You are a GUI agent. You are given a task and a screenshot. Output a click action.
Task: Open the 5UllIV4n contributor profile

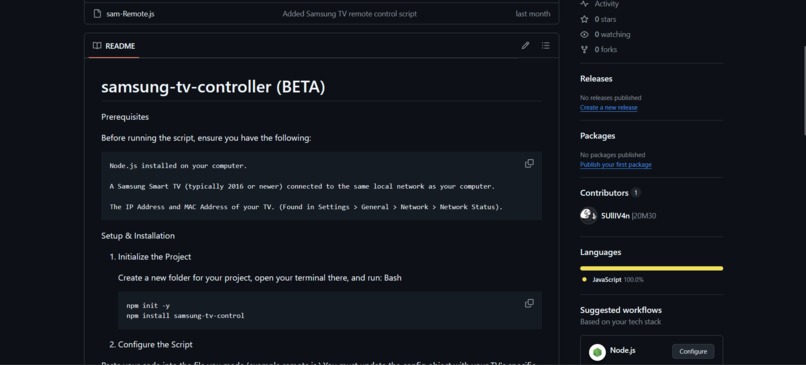[x=615, y=216]
